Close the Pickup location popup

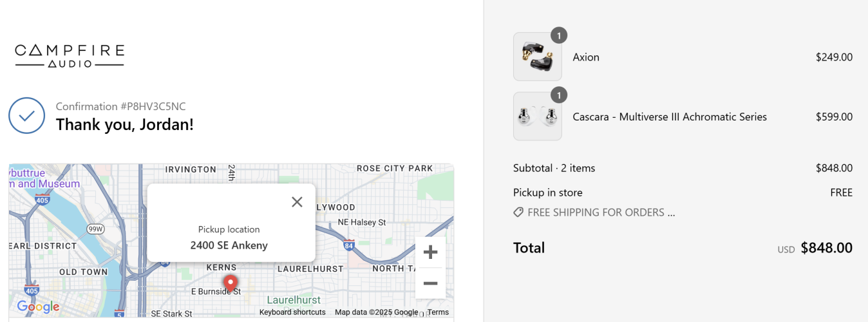click(297, 202)
